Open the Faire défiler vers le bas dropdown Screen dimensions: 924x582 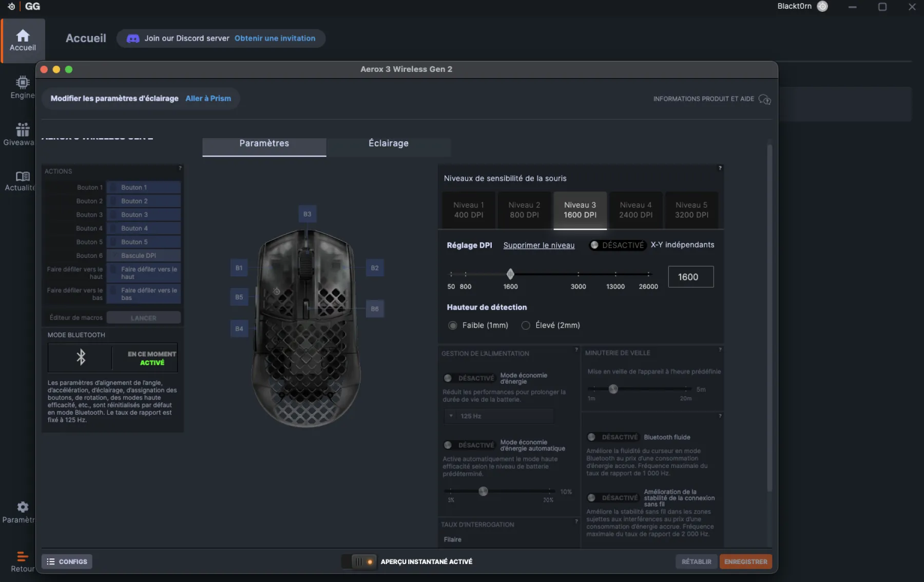pyautogui.click(x=143, y=294)
